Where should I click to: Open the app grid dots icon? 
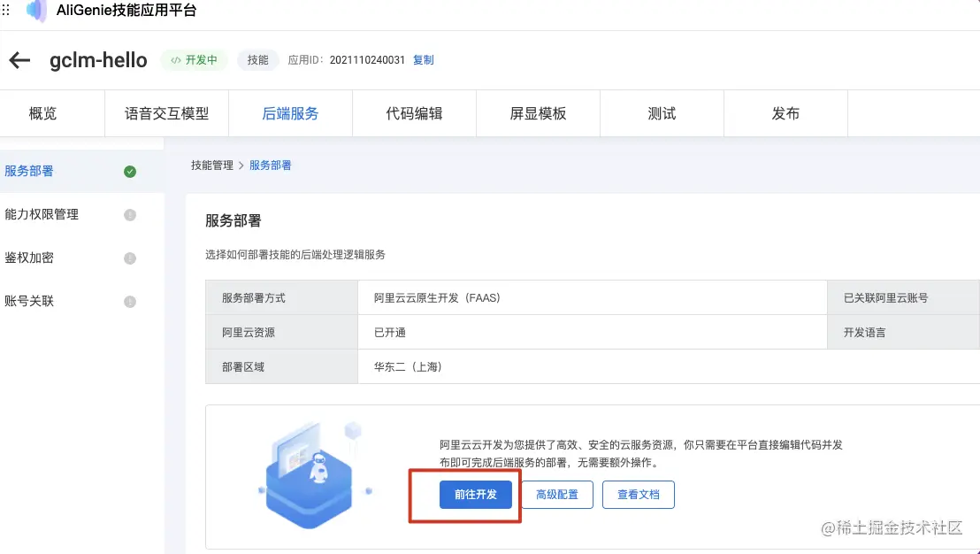pyautogui.click(x=5, y=10)
